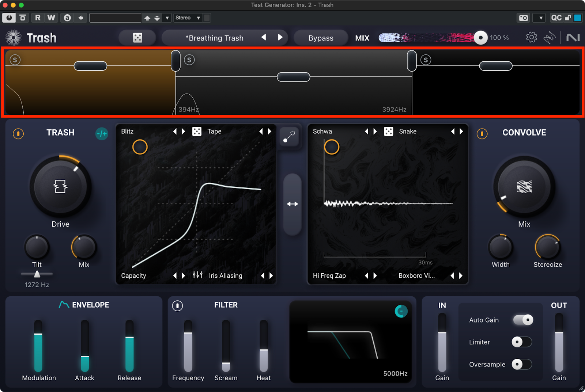The width and height of the screenshot is (585, 392).
Task: Randomize distortion types with the Trash panel dice icon
Action: [x=197, y=131]
